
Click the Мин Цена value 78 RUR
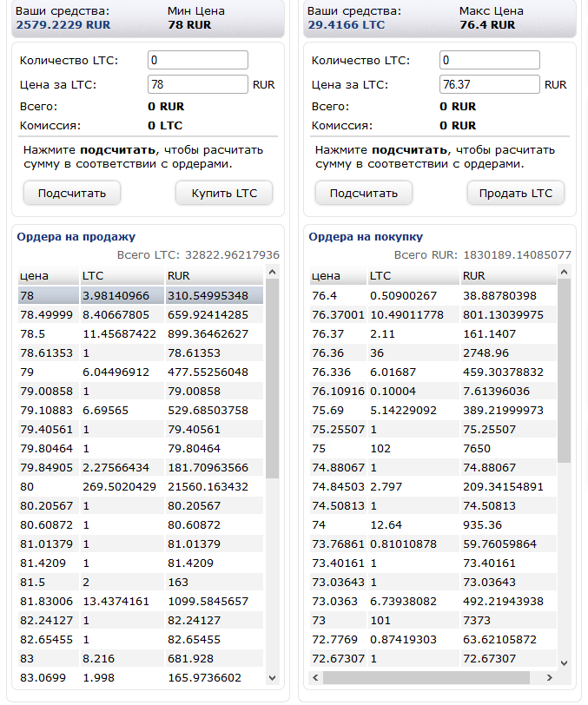tap(189, 24)
